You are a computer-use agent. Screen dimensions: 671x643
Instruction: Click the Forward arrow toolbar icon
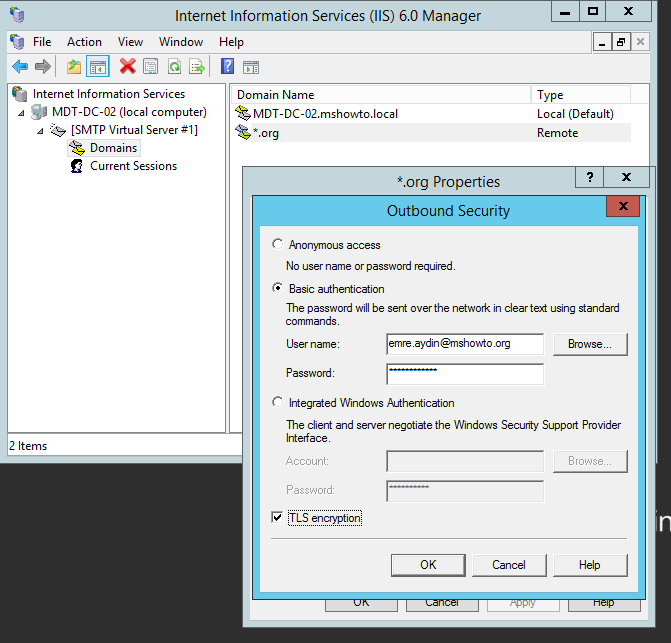point(43,66)
